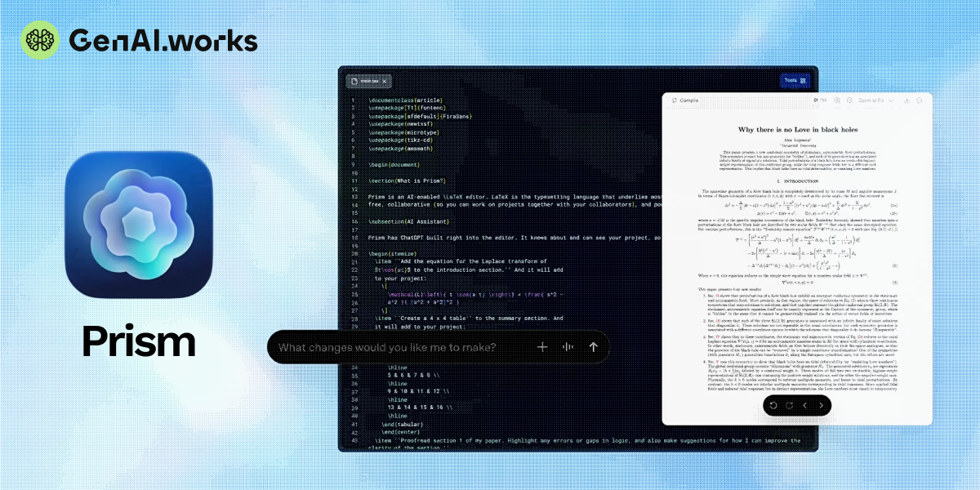Close the main.tex tab
The image size is (980, 490).
click(x=385, y=81)
